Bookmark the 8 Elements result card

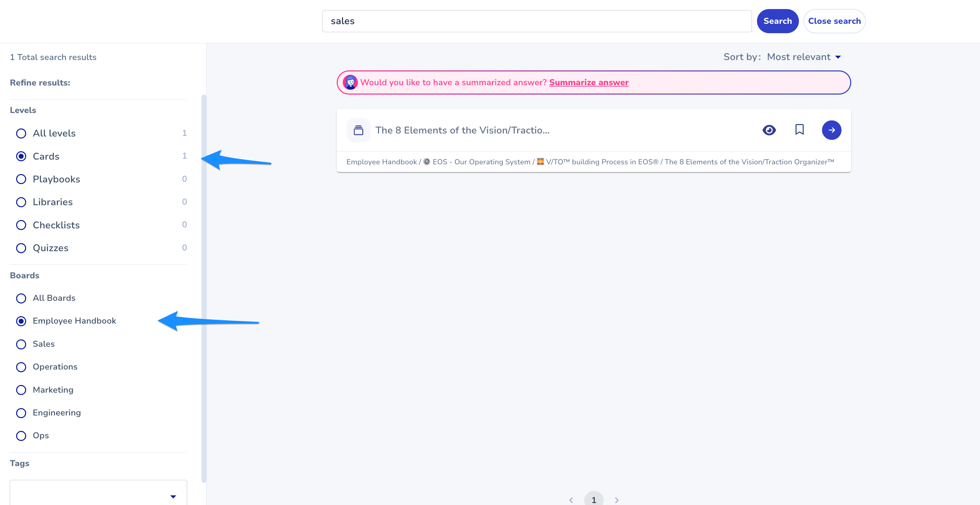click(x=799, y=130)
